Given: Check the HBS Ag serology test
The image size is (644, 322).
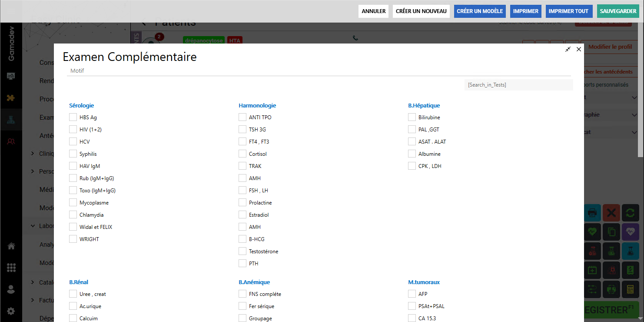Looking at the screenshot, I should [x=73, y=117].
